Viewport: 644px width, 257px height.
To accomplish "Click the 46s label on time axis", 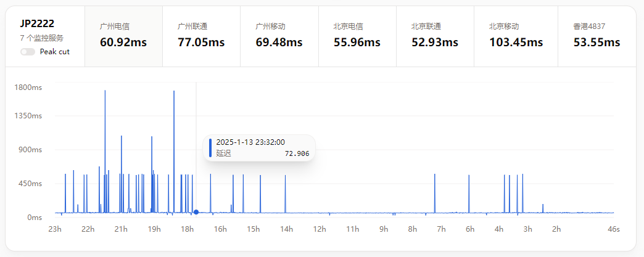I will pyautogui.click(x=613, y=229).
